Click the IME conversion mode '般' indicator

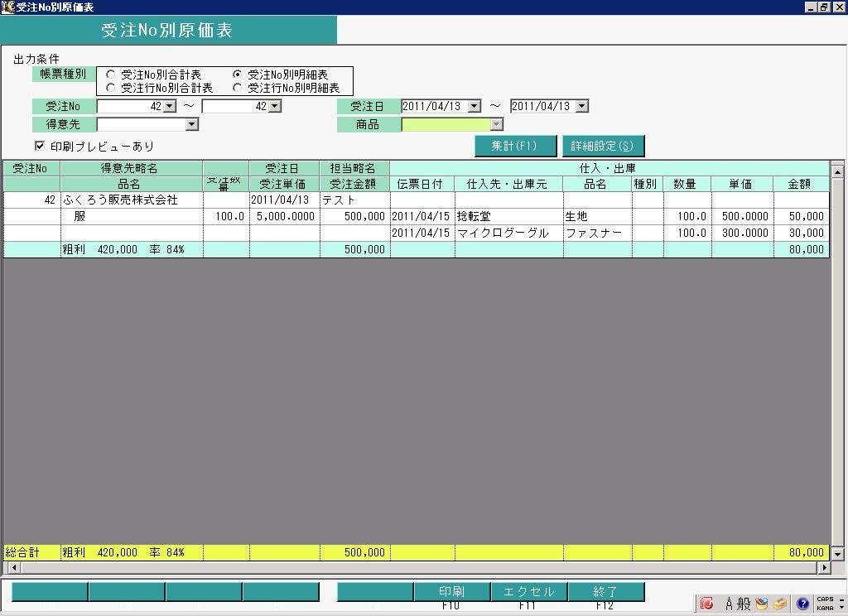coord(744,603)
